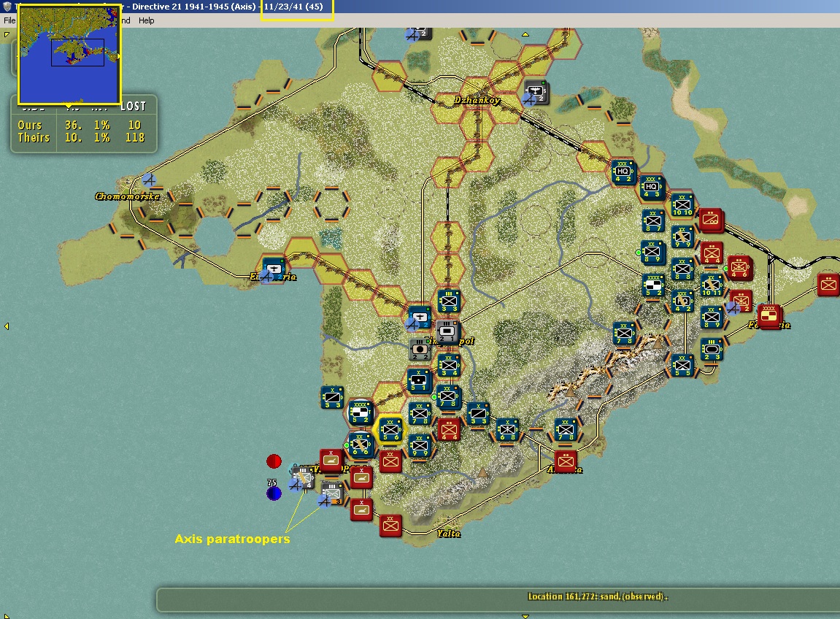
Task: Select the red Soviet motorized unit near the railway
Action: click(712, 220)
